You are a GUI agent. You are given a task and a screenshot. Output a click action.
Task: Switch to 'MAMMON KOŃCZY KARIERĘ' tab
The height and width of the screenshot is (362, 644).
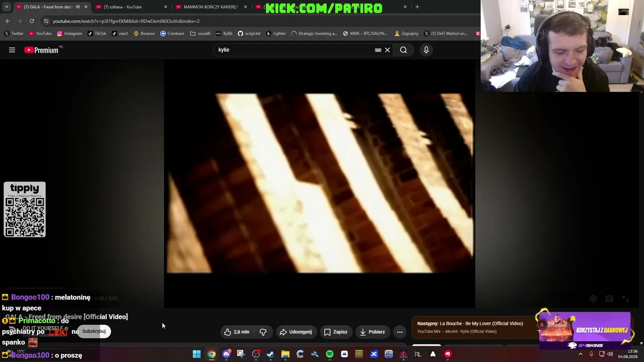pyautogui.click(x=210, y=7)
